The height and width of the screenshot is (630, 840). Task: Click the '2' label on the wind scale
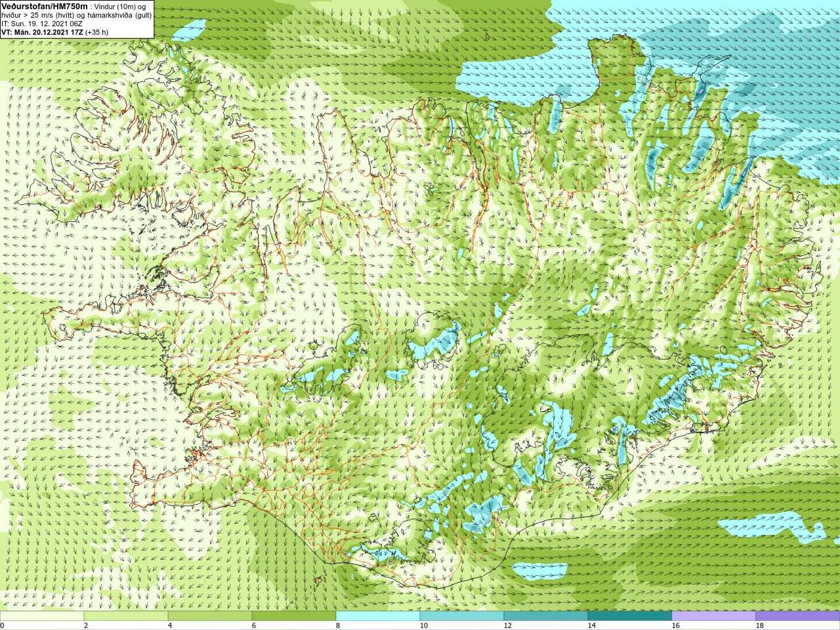click(86, 625)
